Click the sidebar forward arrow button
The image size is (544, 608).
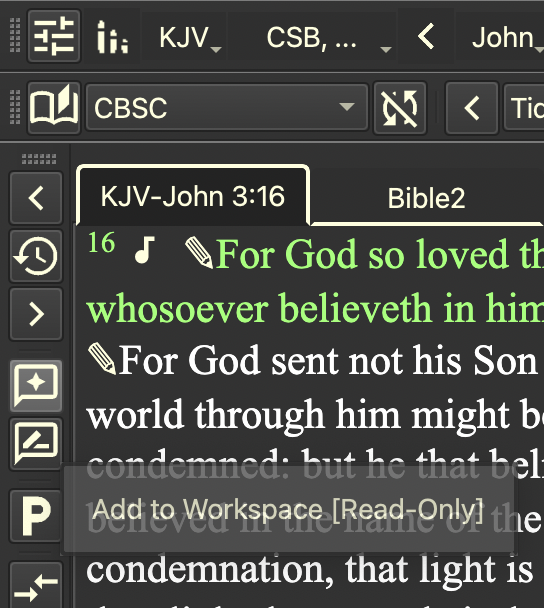(36, 314)
